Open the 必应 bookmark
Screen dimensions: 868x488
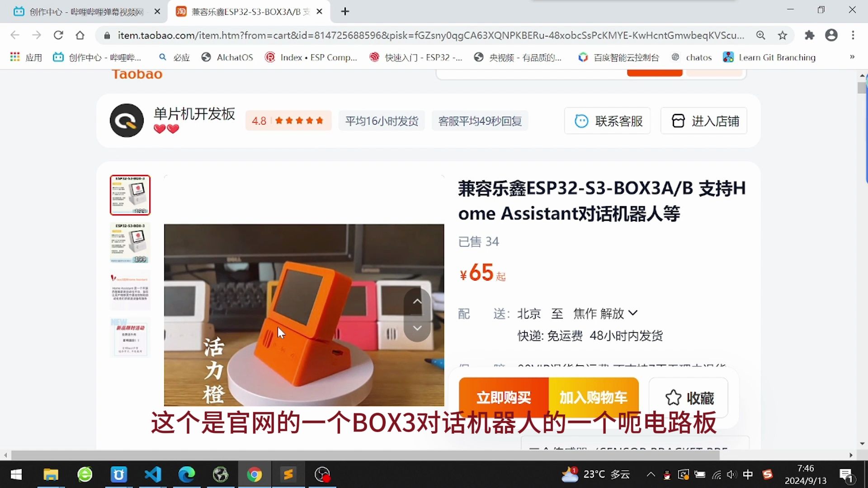click(x=175, y=57)
